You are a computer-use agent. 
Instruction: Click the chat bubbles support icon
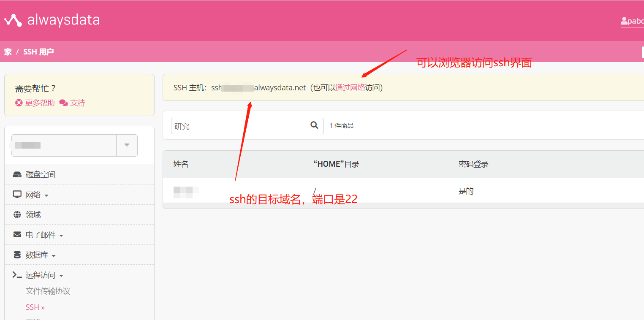(x=63, y=103)
